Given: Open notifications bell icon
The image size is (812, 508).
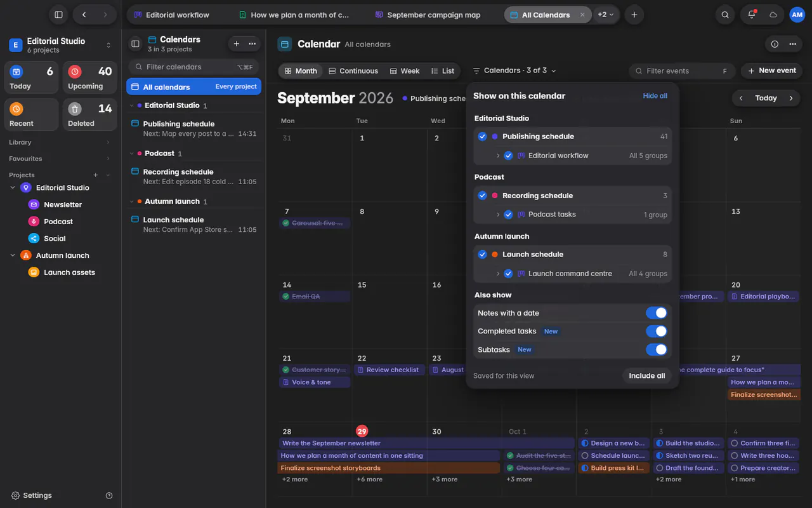Looking at the screenshot, I should pyautogui.click(x=752, y=15).
